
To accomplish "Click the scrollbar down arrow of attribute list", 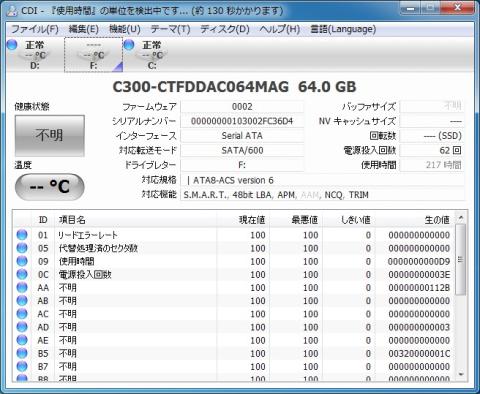I will (461, 375).
